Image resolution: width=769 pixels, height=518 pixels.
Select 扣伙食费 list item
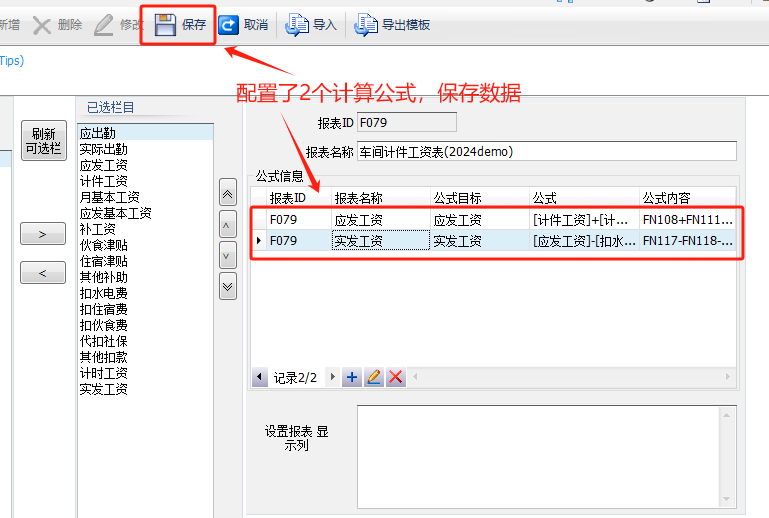(146, 325)
